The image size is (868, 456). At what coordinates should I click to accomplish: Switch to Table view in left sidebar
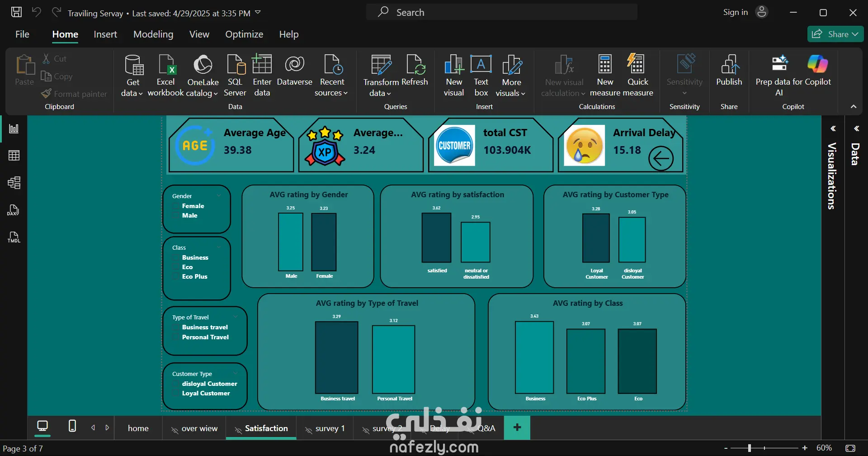(14, 156)
